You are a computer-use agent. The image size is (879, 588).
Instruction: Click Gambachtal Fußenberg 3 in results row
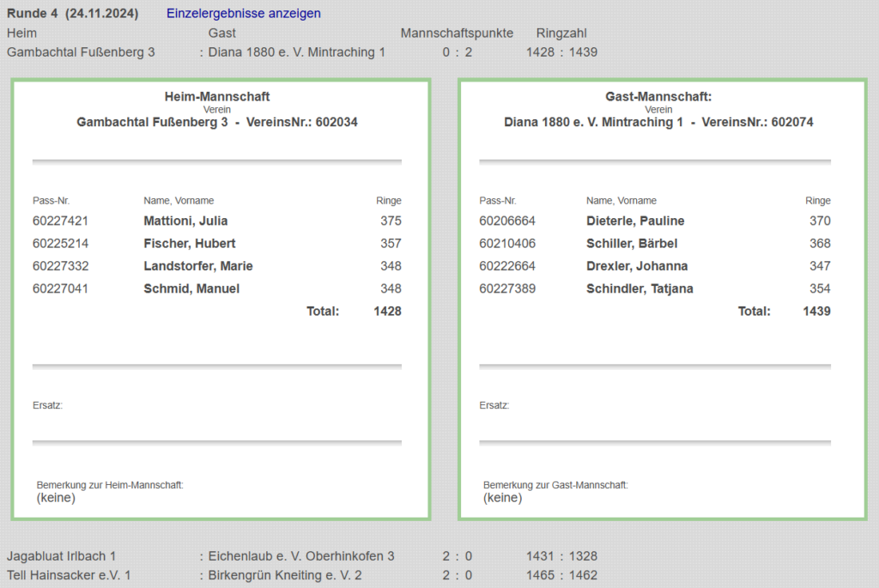pyautogui.click(x=81, y=52)
